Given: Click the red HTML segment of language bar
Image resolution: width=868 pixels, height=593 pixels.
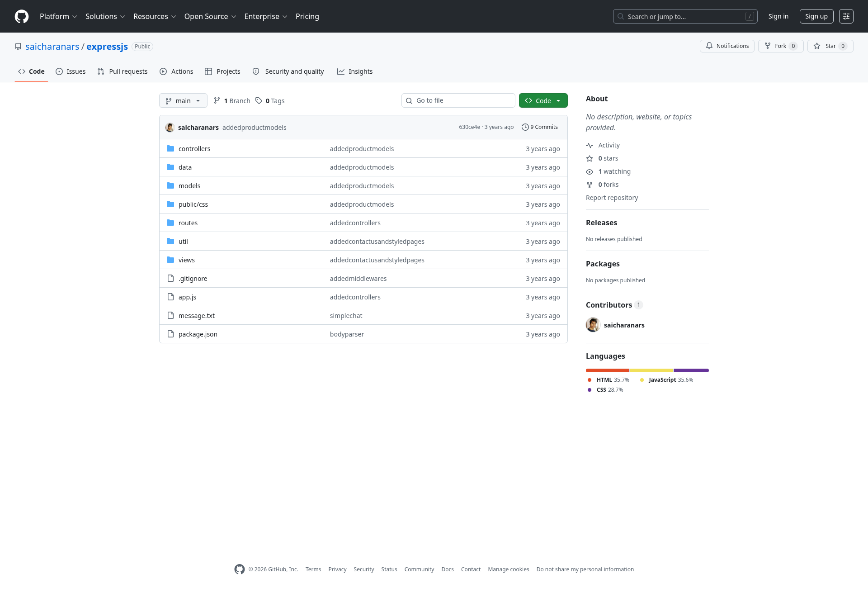Looking at the screenshot, I should 608,370.
